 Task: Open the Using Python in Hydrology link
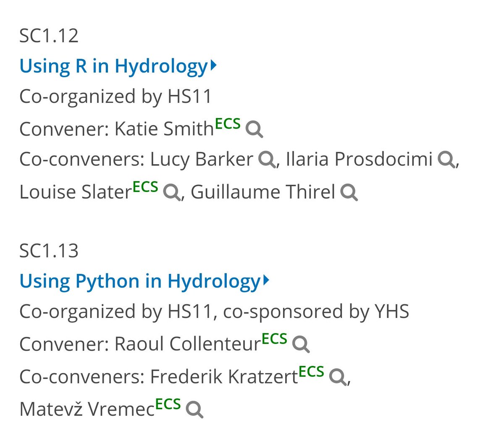(x=140, y=281)
